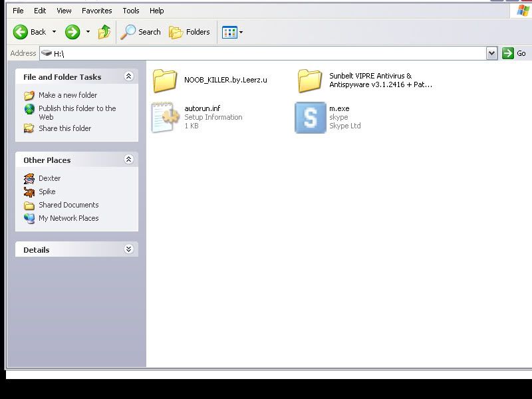Viewport: 532px width, 399px height.
Task: Open the File menu
Action: (x=18, y=11)
